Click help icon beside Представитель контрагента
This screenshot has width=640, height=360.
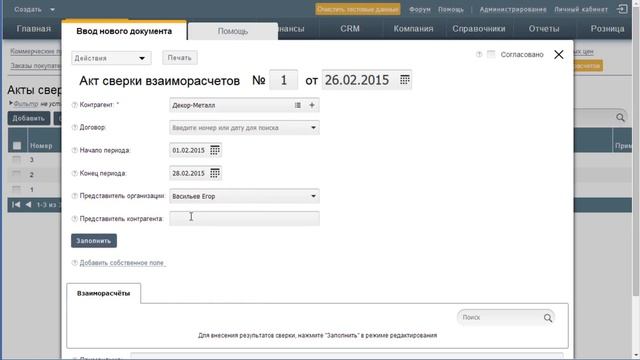(75, 219)
